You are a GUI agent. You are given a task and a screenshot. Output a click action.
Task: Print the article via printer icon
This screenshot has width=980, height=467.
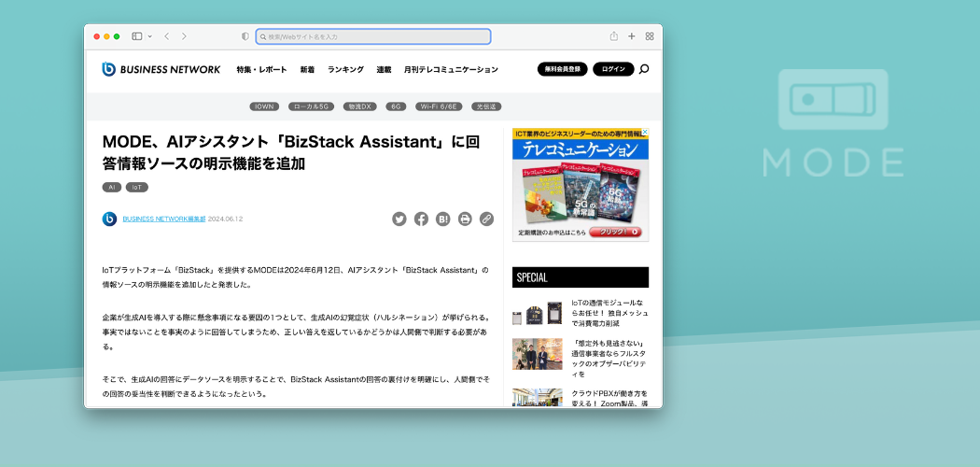tap(465, 219)
